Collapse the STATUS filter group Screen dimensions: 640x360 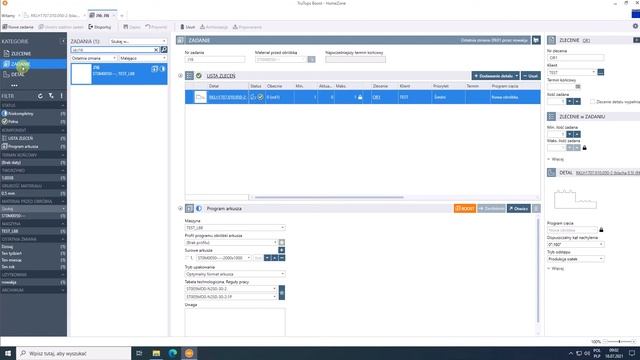(x=63, y=105)
